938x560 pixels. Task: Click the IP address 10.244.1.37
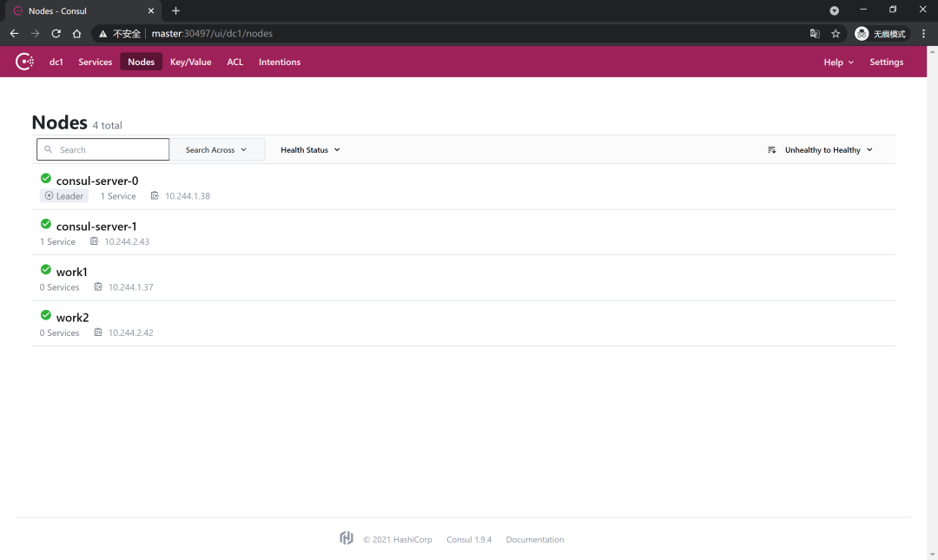click(130, 287)
